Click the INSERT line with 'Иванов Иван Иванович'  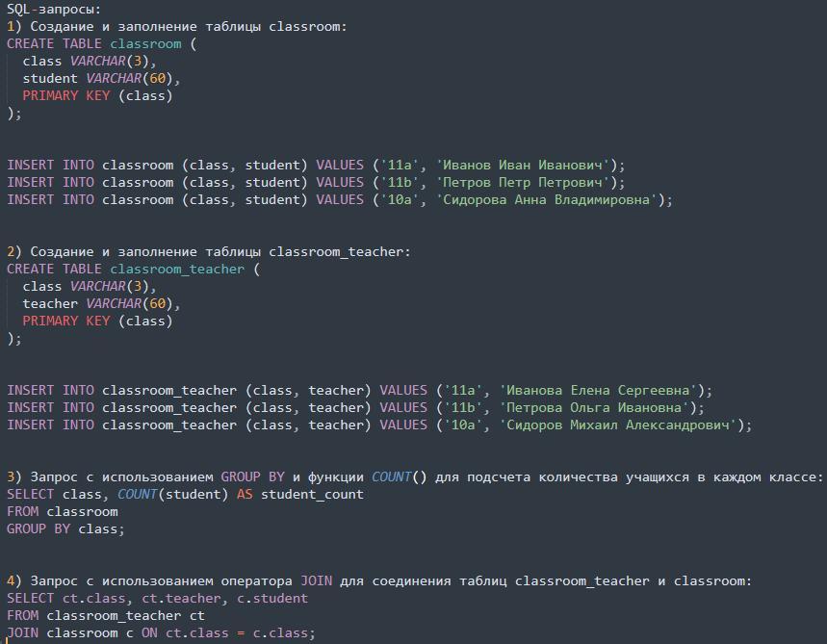[316, 165]
